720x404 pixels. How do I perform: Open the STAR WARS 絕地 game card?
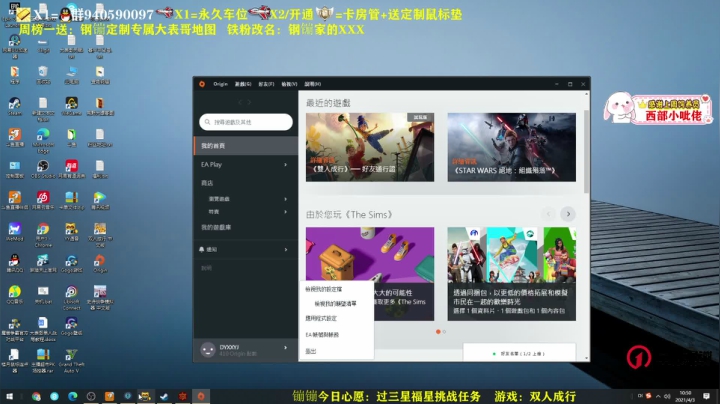[x=512, y=147]
